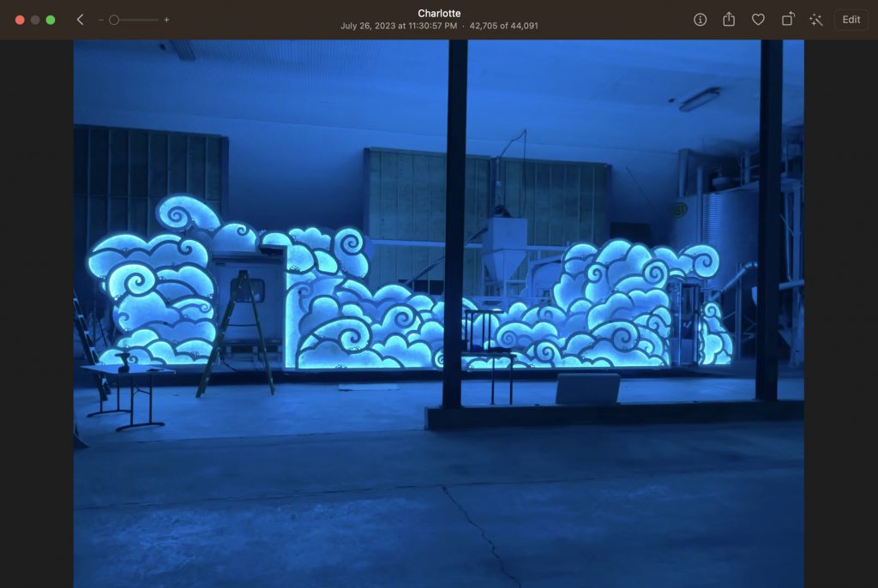Click the ceiling light fixture in the photo
The height and width of the screenshot is (588, 878).
[x=699, y=99]
